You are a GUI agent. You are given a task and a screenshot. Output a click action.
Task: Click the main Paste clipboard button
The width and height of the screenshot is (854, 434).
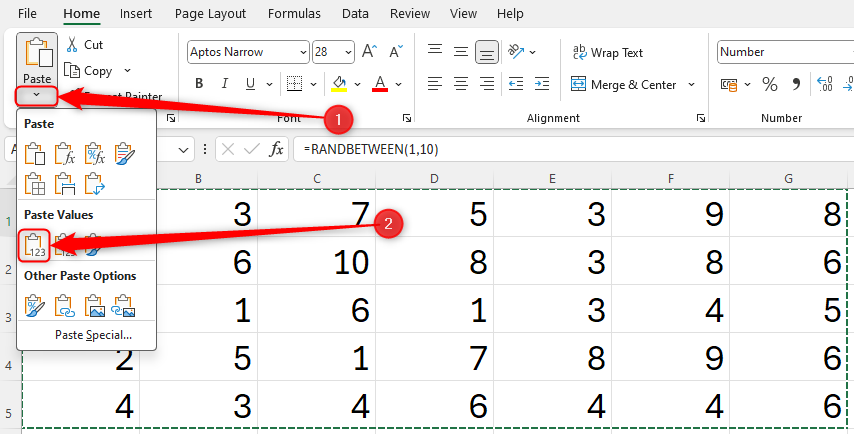(x=37, y=59)
